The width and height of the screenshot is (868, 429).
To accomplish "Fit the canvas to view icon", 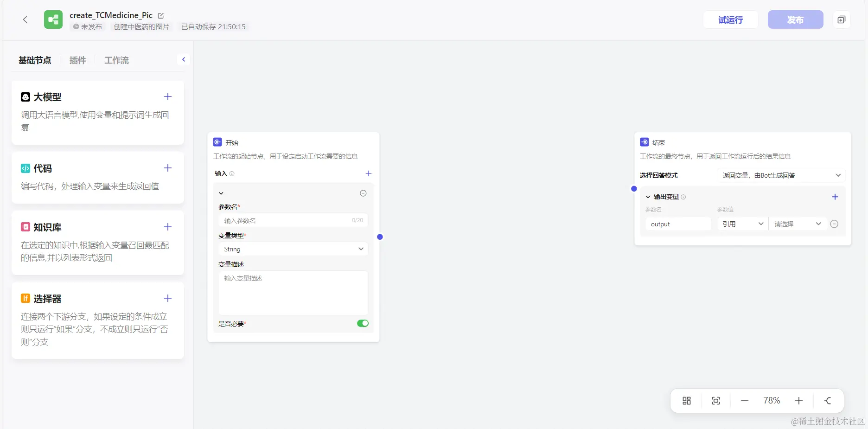I will [x=716, y=401].
